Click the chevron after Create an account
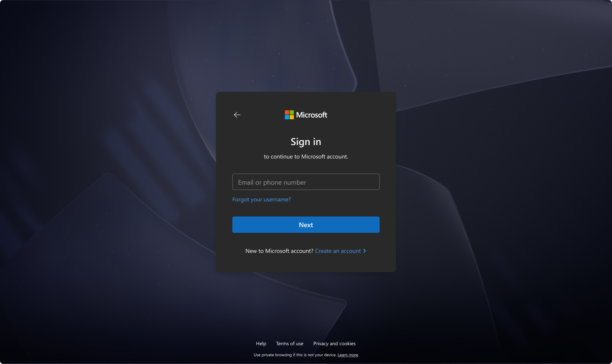612x364 pixels. click(365, 251)
